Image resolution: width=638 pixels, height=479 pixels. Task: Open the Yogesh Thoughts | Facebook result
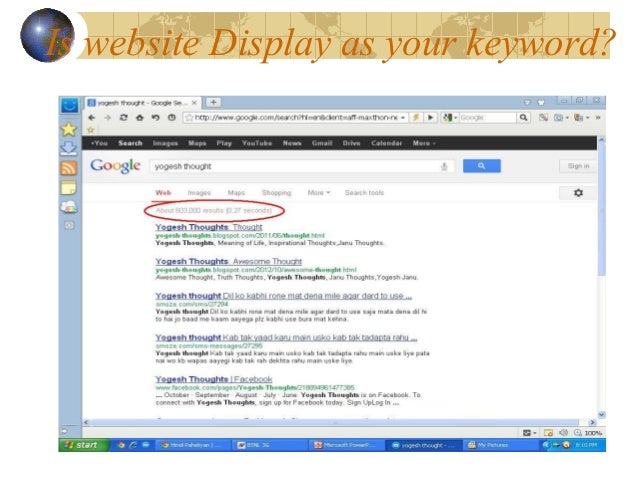coord(214,379)
